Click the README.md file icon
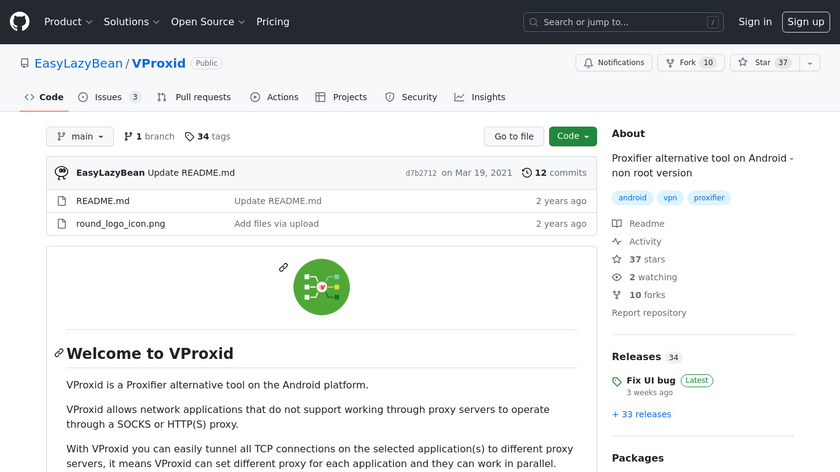The width and height of the screenshot is (840, 472). (63, 201)
